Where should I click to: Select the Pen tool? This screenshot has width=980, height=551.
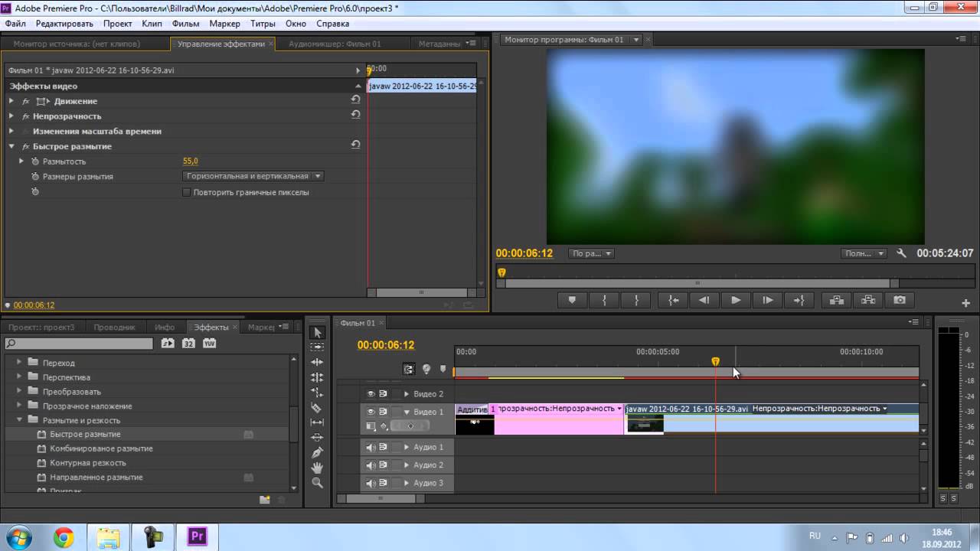coord(318,452)
